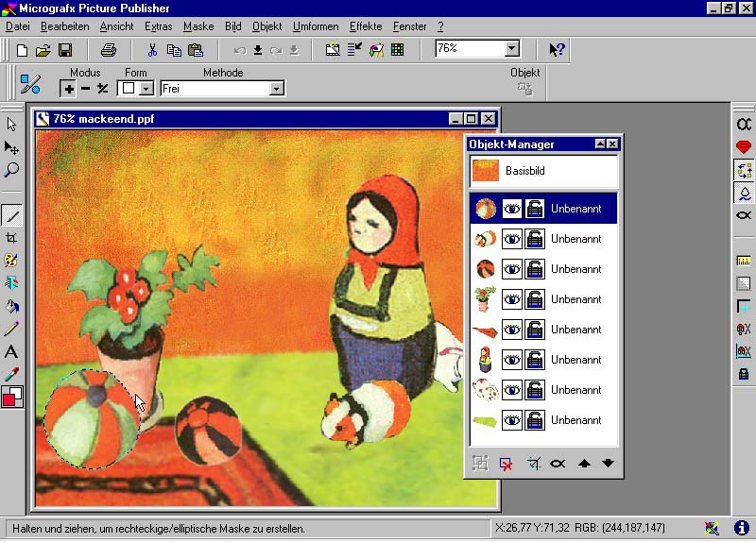Click the ruler icon in right toolbar
756x542 pixels.
(x=744, y=261)
